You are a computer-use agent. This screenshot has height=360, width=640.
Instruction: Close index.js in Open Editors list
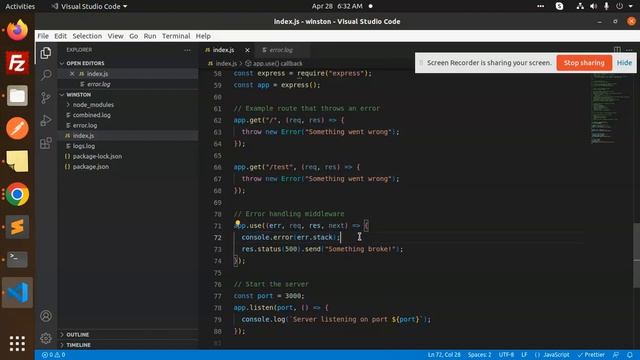click(x=72, y=74)
